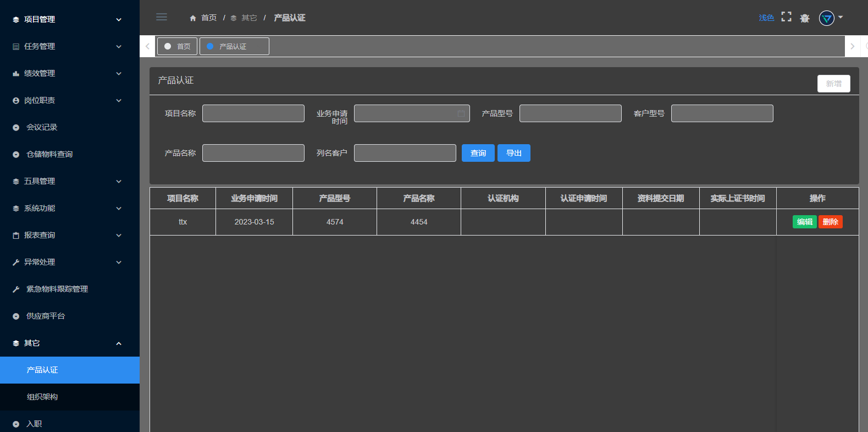868x432 pixels.
Task: Click the ttx project name cell
Action: [x=183, y=222]
